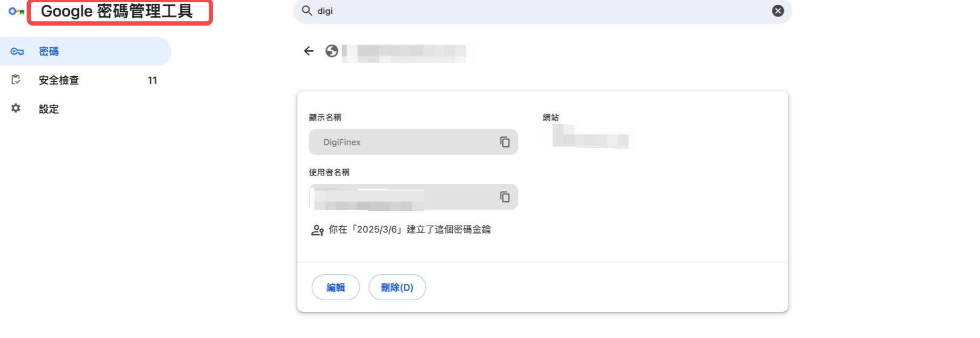Click the security checkup clipboard icon
The width and height of the screenshot is (980, 338).
point(16,79)
